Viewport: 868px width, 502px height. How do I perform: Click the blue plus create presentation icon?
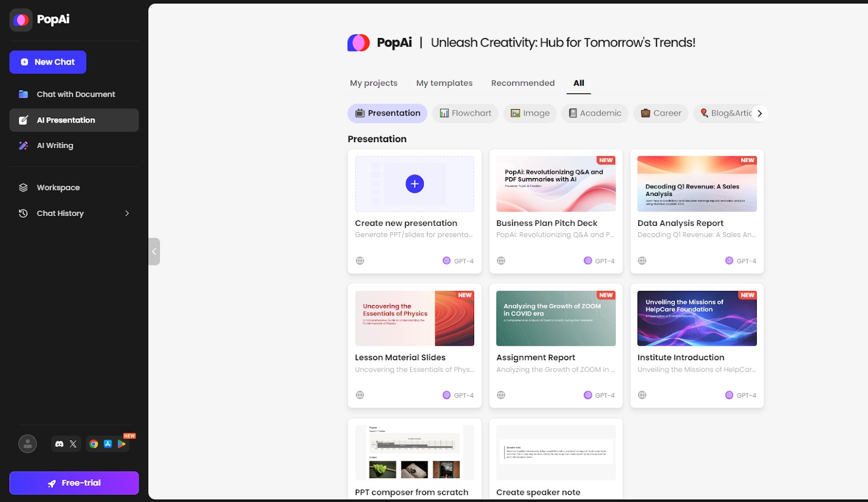414,184
